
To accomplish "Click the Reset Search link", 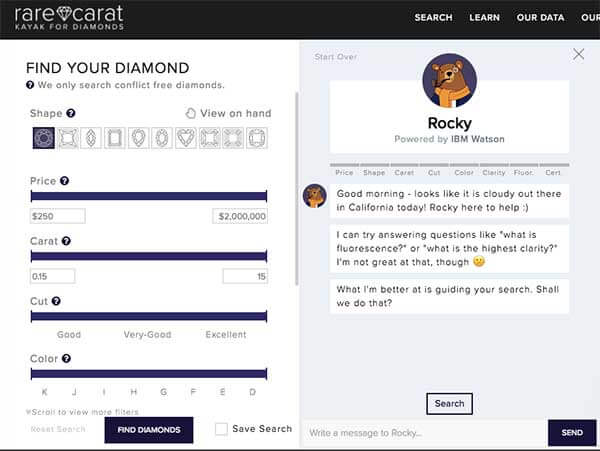I will coord(58,429).
